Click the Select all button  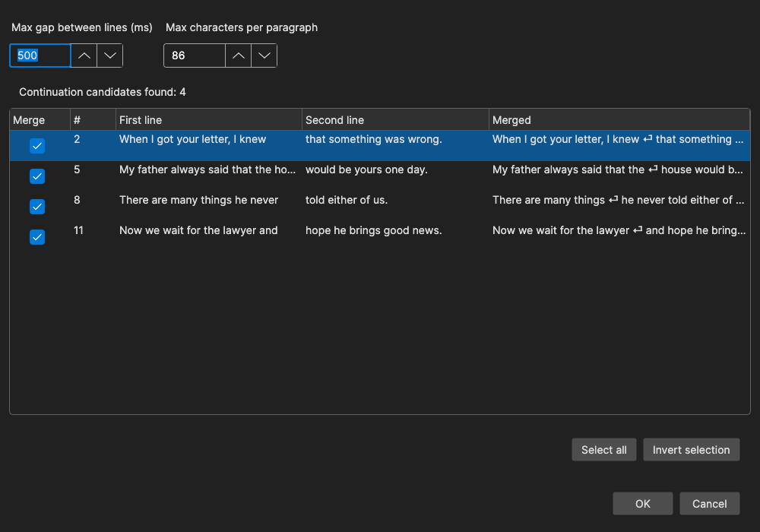click(x=604, y=450)
